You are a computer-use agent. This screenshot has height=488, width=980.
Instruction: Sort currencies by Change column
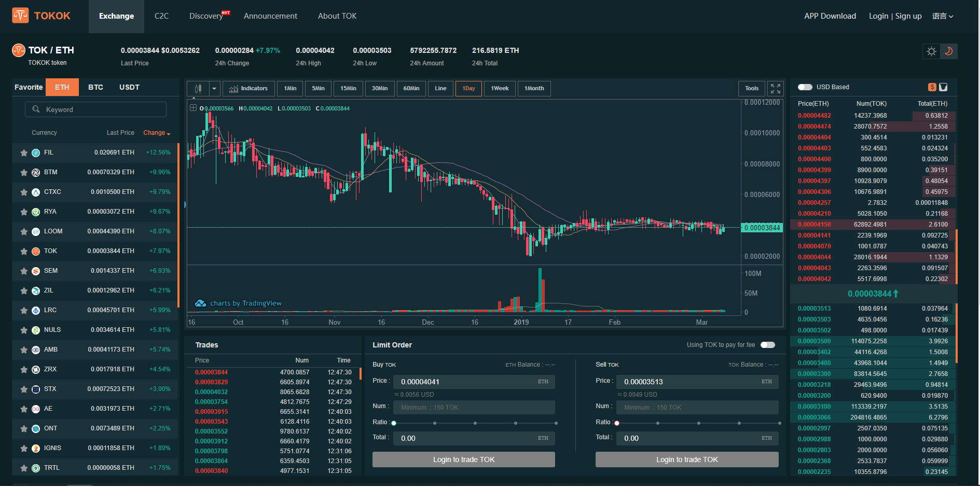coord(157,133)
